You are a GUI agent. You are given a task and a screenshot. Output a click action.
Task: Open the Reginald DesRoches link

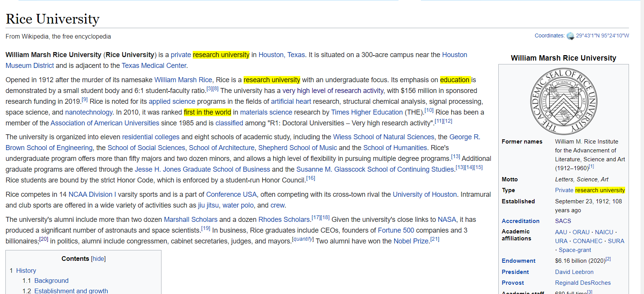(583, 283)
